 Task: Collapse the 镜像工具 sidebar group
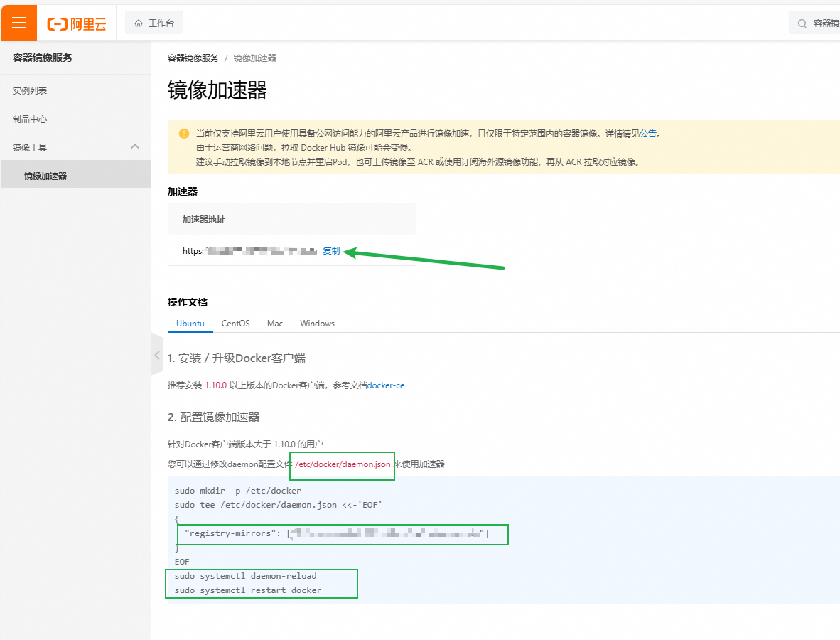135,147
